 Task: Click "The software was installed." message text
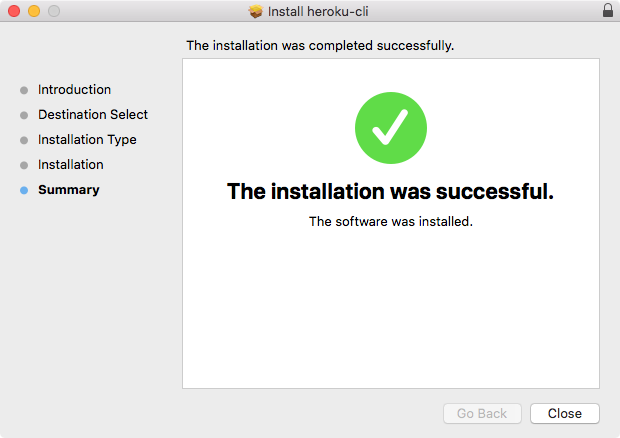click(390, 222)
